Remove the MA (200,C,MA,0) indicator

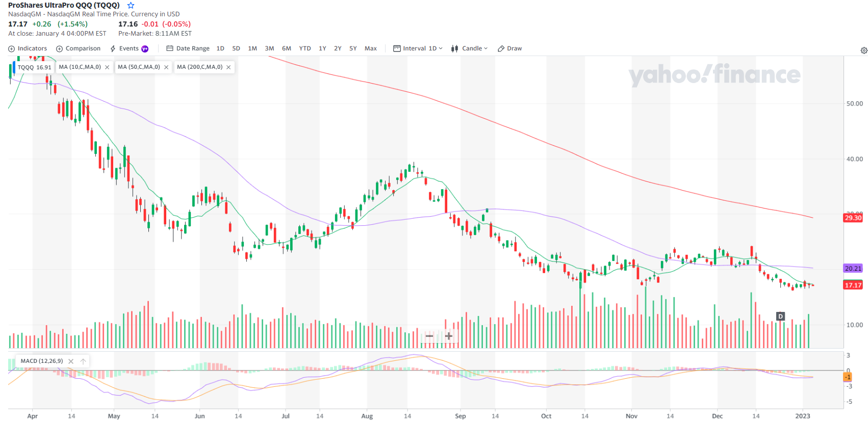(228, 67)
